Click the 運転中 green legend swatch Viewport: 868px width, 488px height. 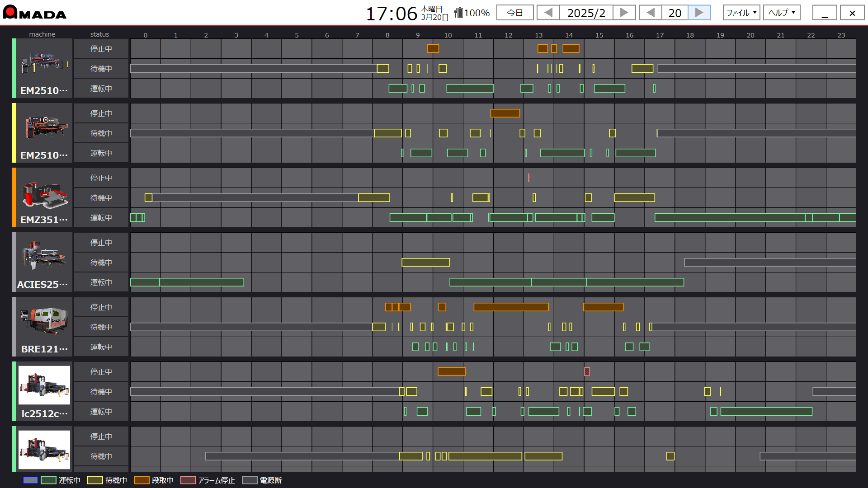(48, 480)
